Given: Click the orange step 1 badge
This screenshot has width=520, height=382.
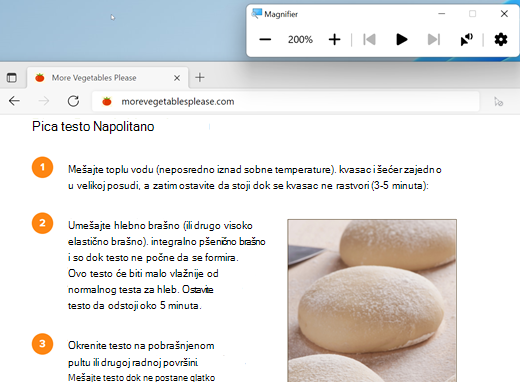Looking at the screenshot, I should click(x=42, y=167).
